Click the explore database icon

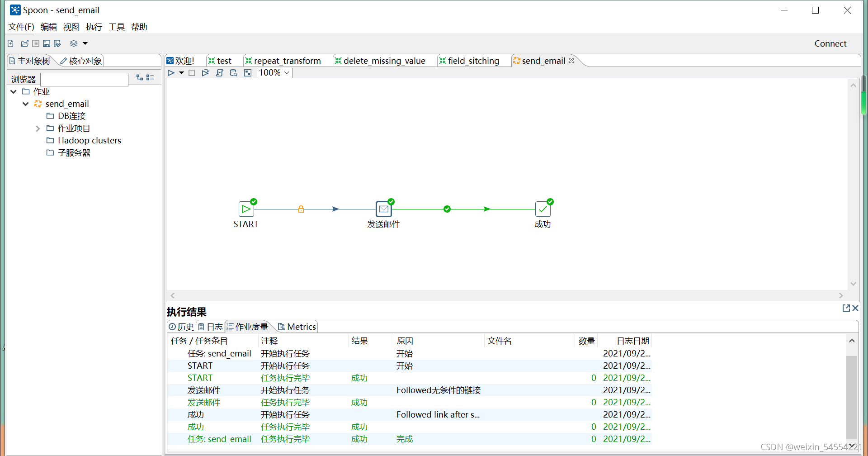tap(234, 73)
